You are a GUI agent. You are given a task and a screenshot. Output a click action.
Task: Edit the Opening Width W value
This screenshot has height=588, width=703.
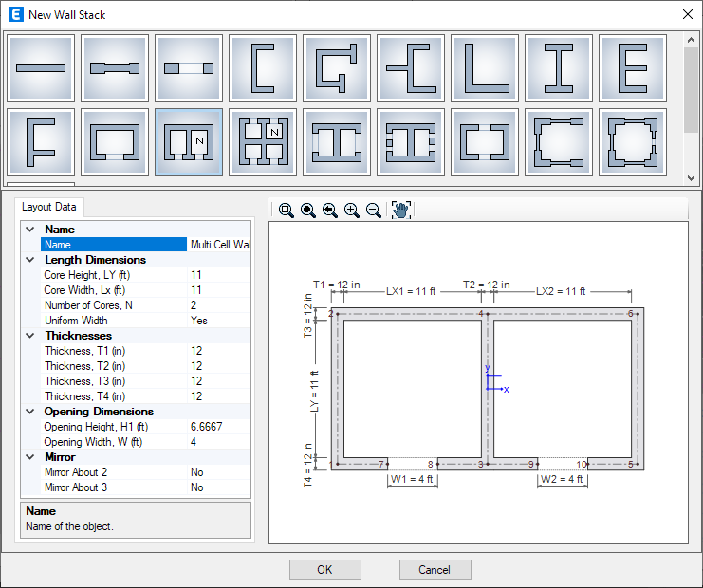[219, 442]
